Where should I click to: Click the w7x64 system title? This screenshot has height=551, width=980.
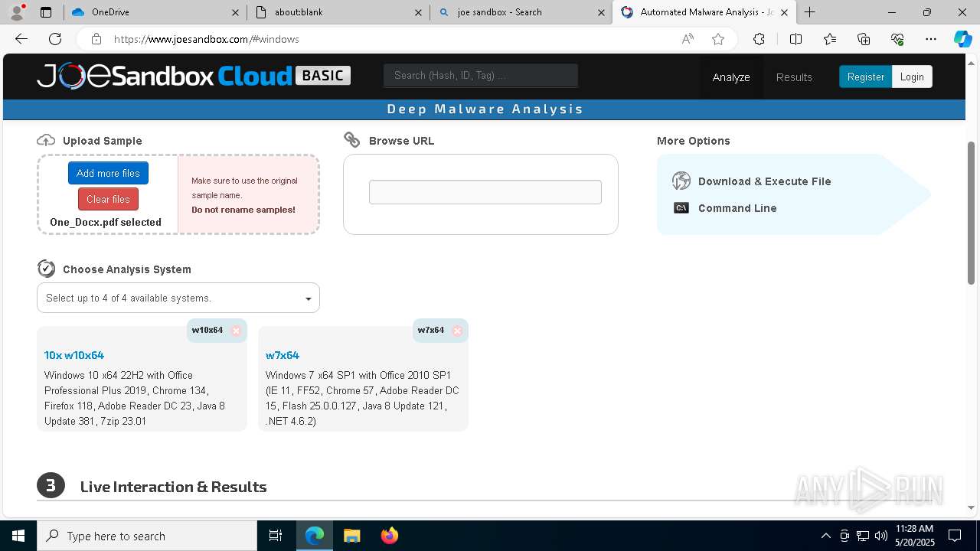(283, 355)
